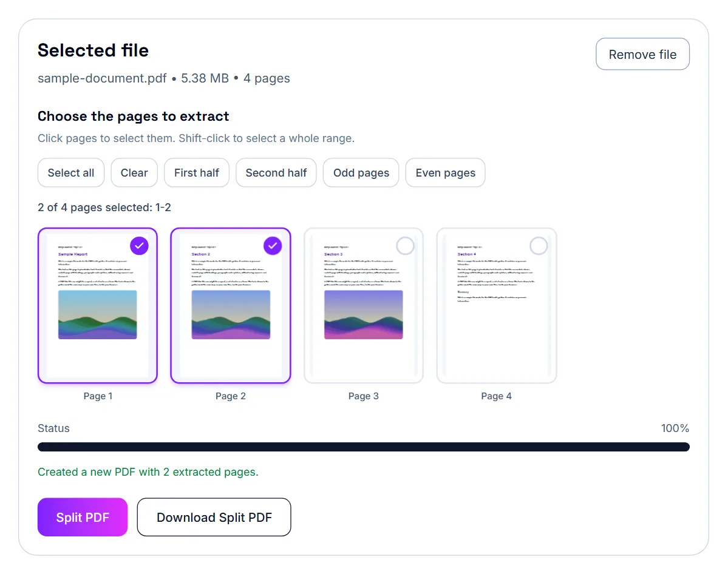Click the 'Status' label
Image resolution: width=728 pixels, height=574 pixels.
click(x=54, y=428)
